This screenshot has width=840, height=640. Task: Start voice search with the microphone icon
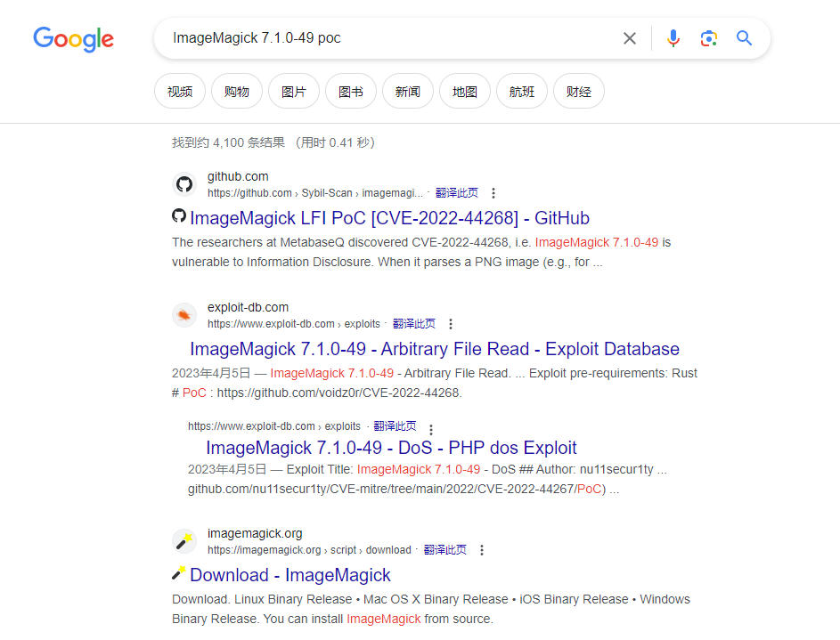[x=673, y=38]
